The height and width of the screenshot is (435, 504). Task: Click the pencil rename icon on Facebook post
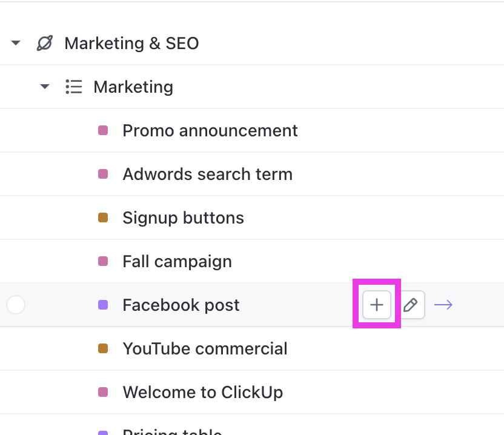411,305
